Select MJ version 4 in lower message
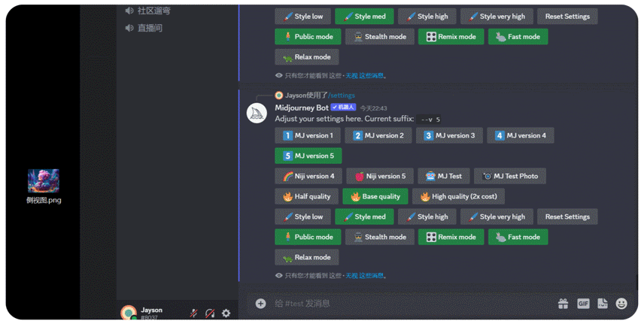 (521, 135)
